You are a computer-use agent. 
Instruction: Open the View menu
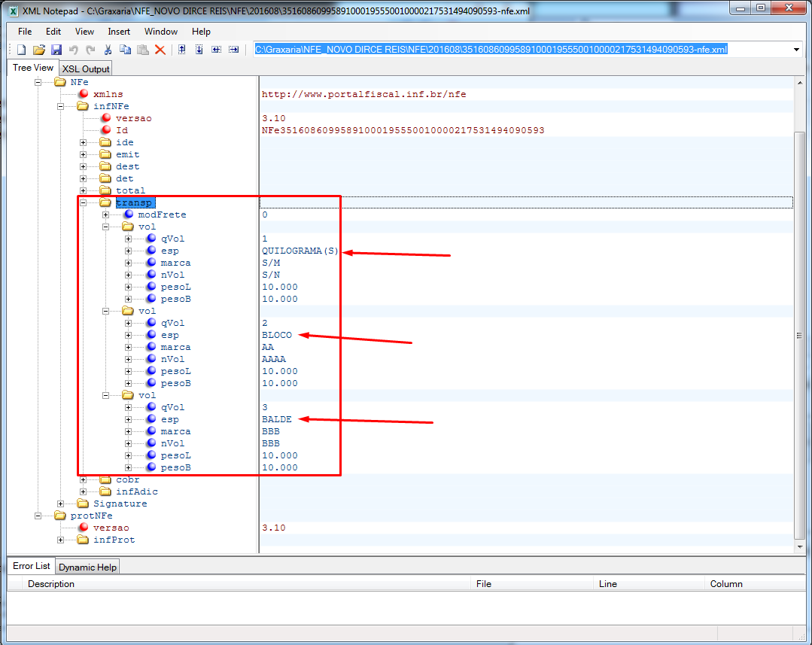click(x=84, y=32)
